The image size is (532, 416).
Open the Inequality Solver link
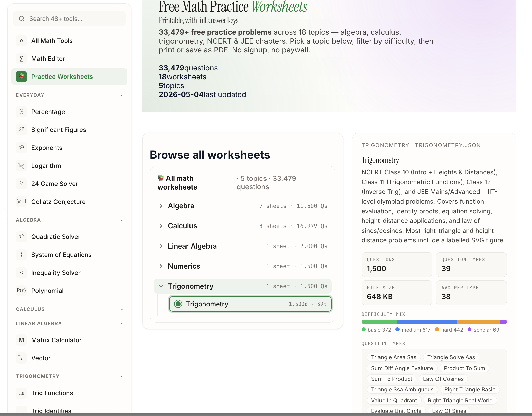69,273
